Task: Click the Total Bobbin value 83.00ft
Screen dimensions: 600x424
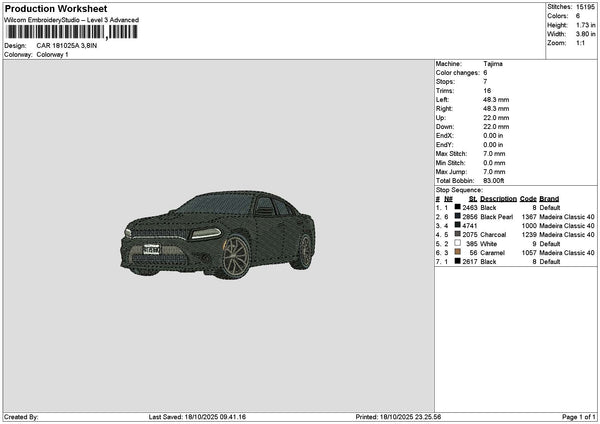Action: click(494, 181)
